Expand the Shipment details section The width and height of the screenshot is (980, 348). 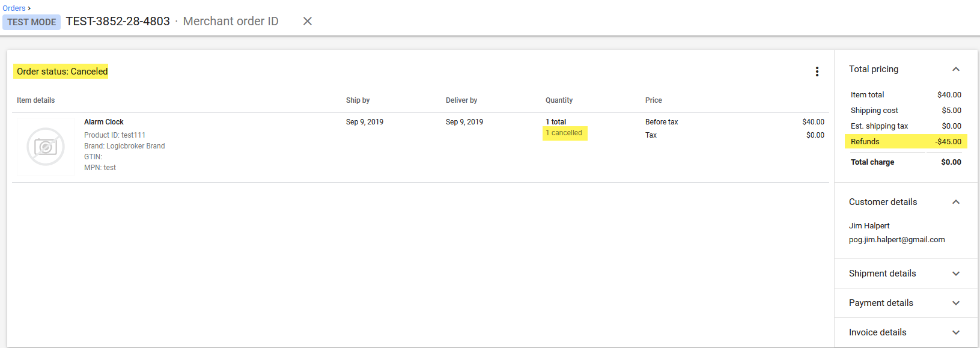[955, 273]
